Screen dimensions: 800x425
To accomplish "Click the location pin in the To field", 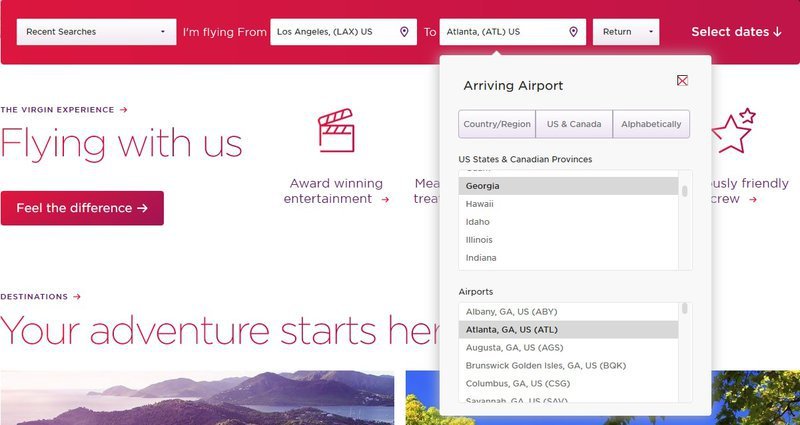I will pyautogui.click(x=573, y=32).
